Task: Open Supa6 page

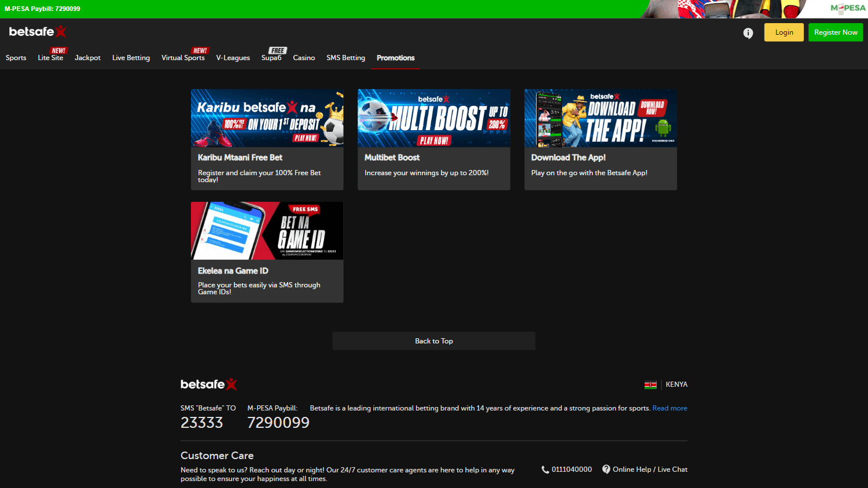Action: pyautogui.click(x=271, y=58)
